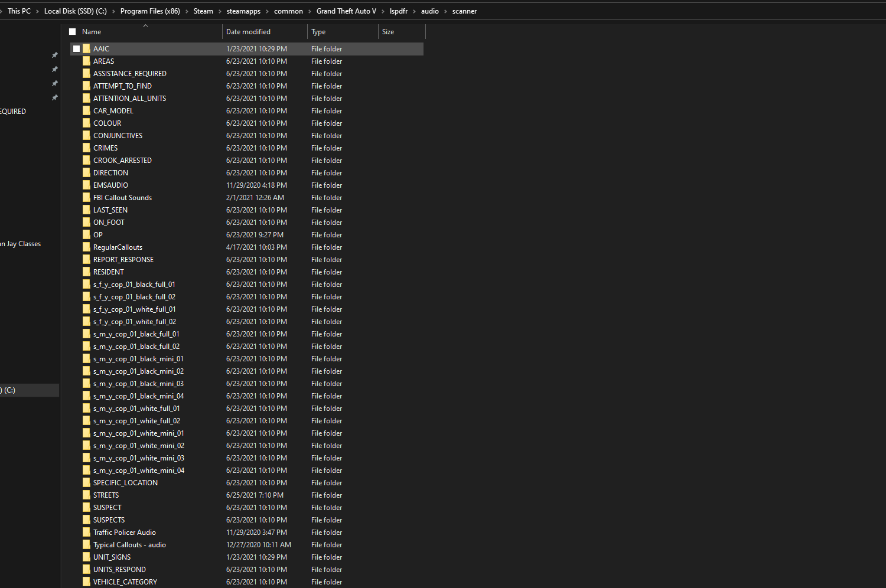Screen dimensions: 886x588
Task: Open the chevron after lspdfr in the breadcrumb
Action: click(x=414, y=11)
